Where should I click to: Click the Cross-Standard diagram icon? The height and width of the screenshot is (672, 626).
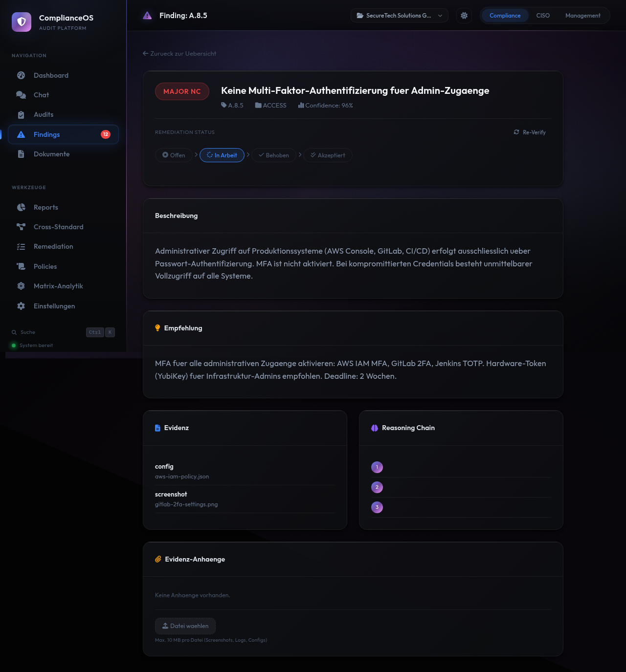pyautogui.click(x=21, y=227)
